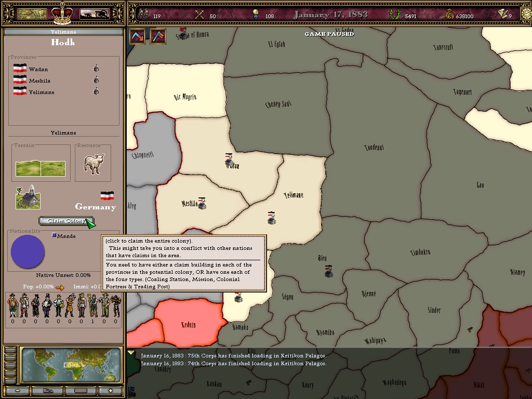Open the map view thumbnail in top bar
This screenshot has width=532, height=399.
[32, 14]
